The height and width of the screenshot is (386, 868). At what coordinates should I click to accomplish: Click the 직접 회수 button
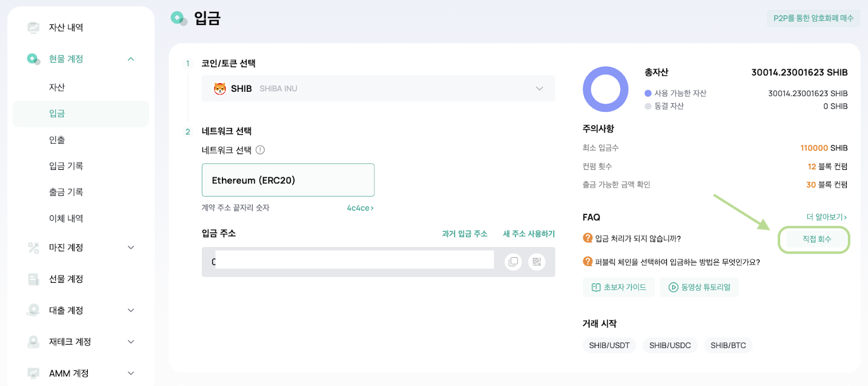(816, 239)
